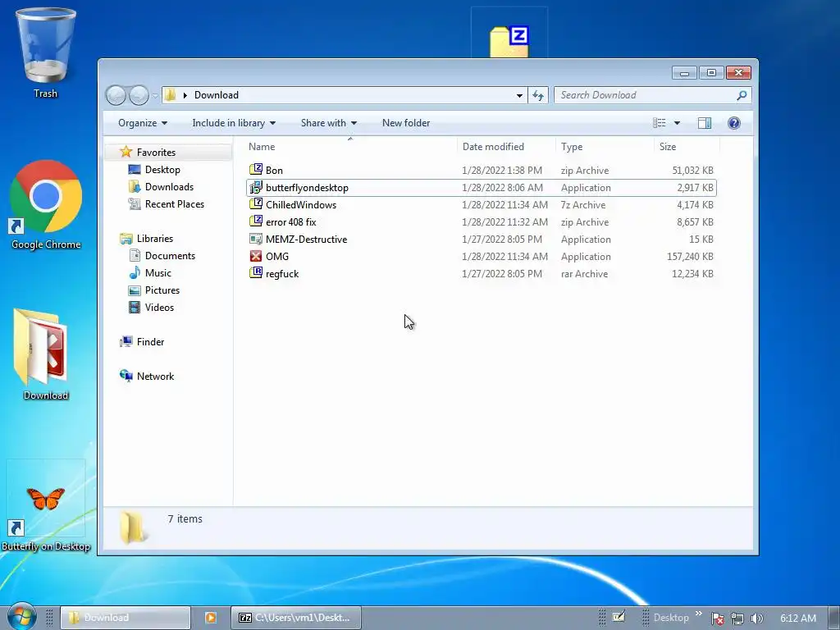Select Bon zip archive icon
The image size is (840, 630).
[x=256, y=170]
